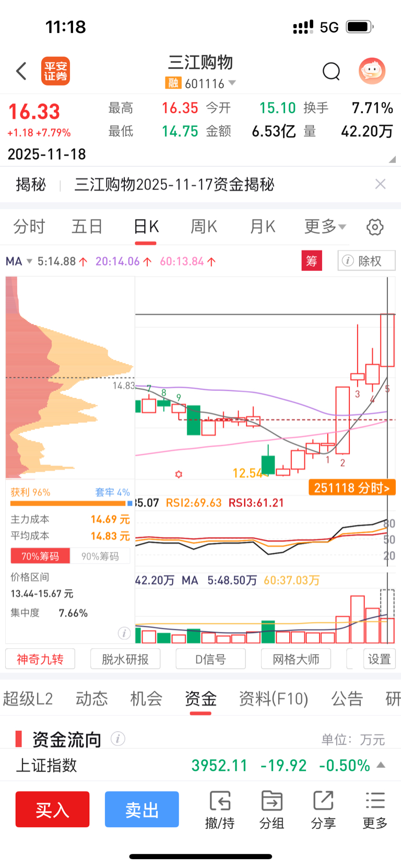Tap info icon next to 资金流向
401x868 pixels.
[x=118, y=739]
